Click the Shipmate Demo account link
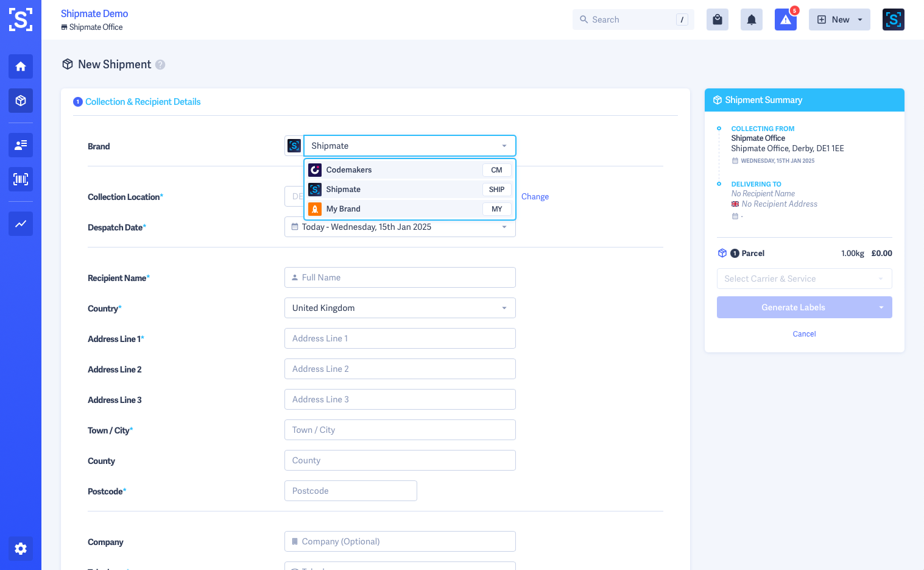The height and width of the screenshot is (570, 924). 94,13
